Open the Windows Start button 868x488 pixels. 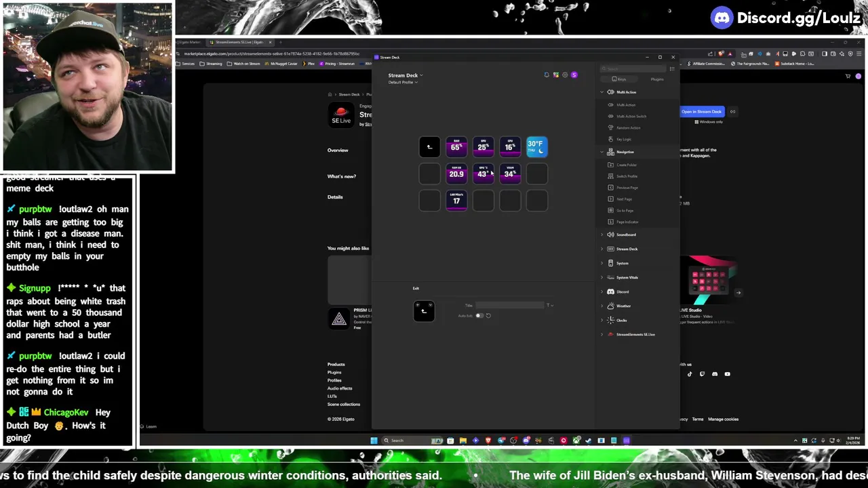click(374, 441)
